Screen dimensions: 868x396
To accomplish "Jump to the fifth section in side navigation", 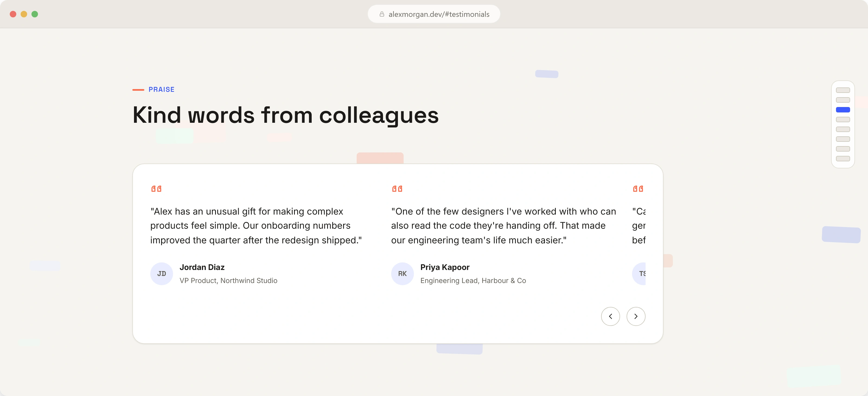I will (x=843, y=129).
